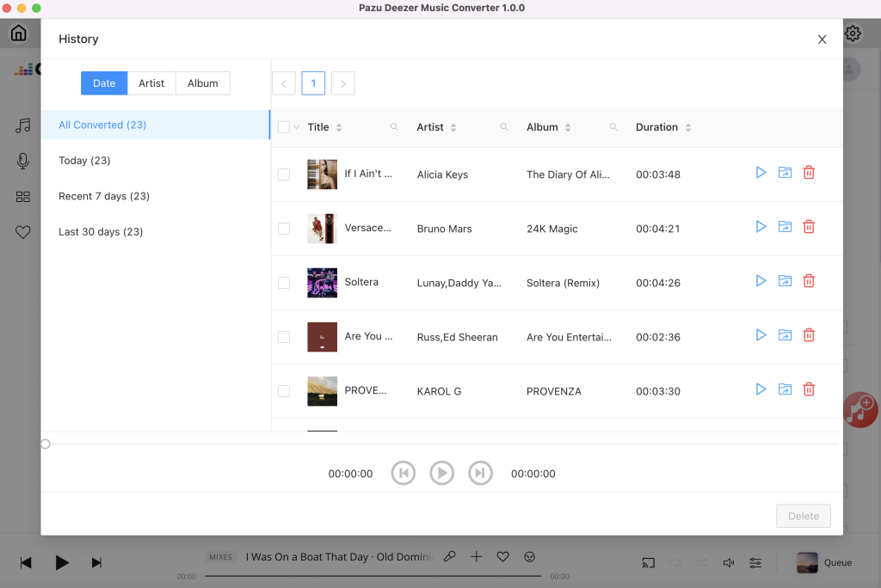The width and height of the screenshot is (881, 588).
Task: Go to page 1 of history
Action: 313,83
